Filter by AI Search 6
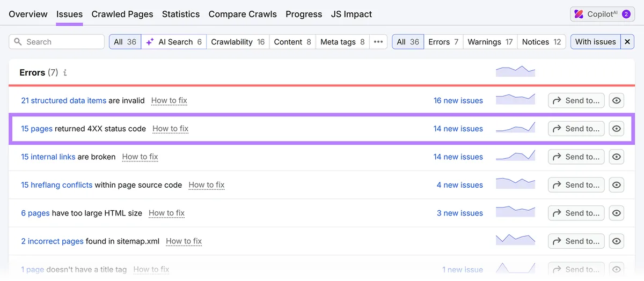This screenshot has height=281, width=644. point(174,42)
